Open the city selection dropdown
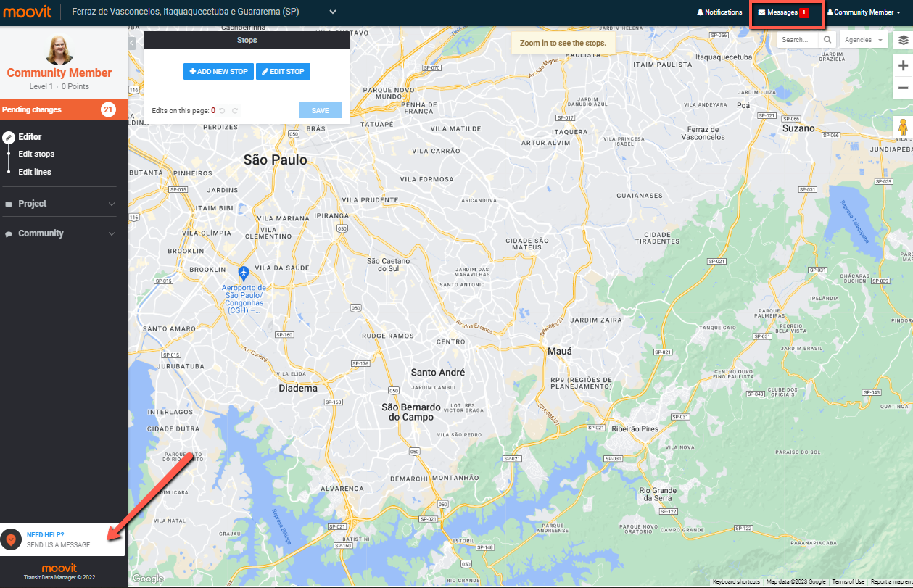The width and height of the screenshot is (913, 588). click(333, 12)
